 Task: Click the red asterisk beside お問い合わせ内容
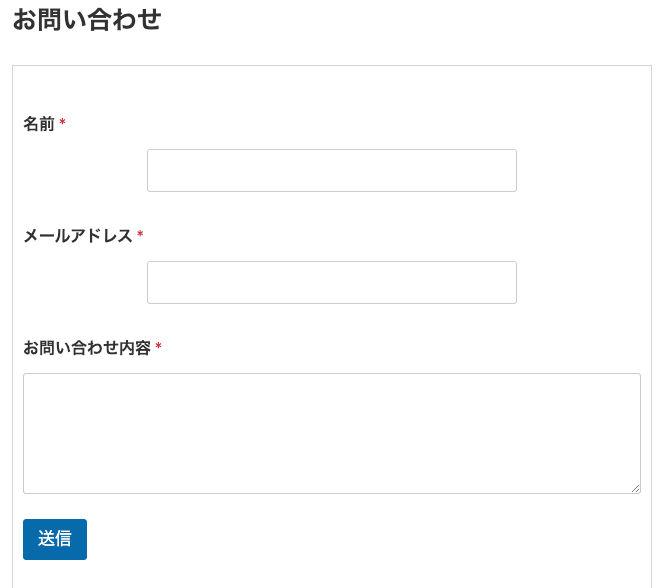click(x=158, y=347)
